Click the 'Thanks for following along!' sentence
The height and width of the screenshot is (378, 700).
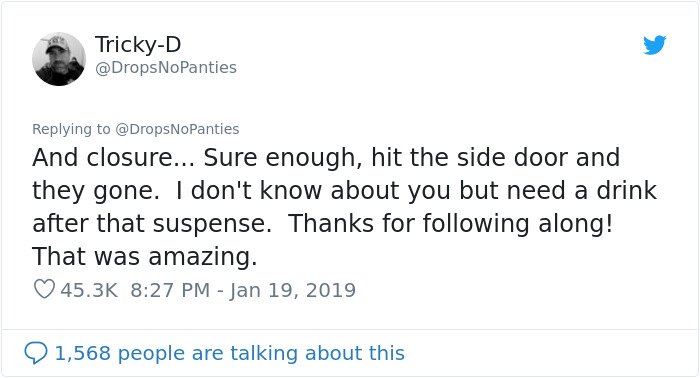pyautogui.click(x=451, y=224)
